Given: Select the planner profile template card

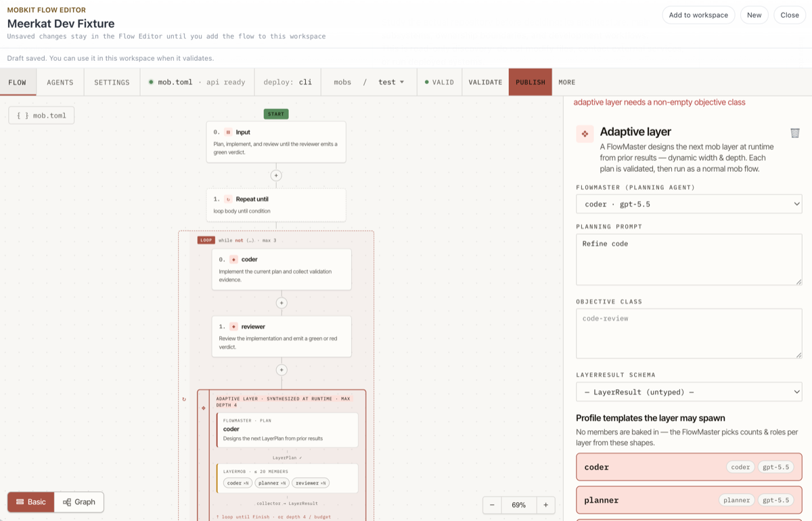Looking at the screenshot, I should coord(689,500).
